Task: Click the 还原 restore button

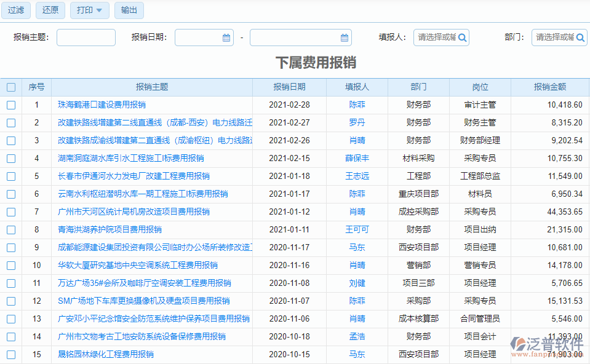Action: point(50,10)
